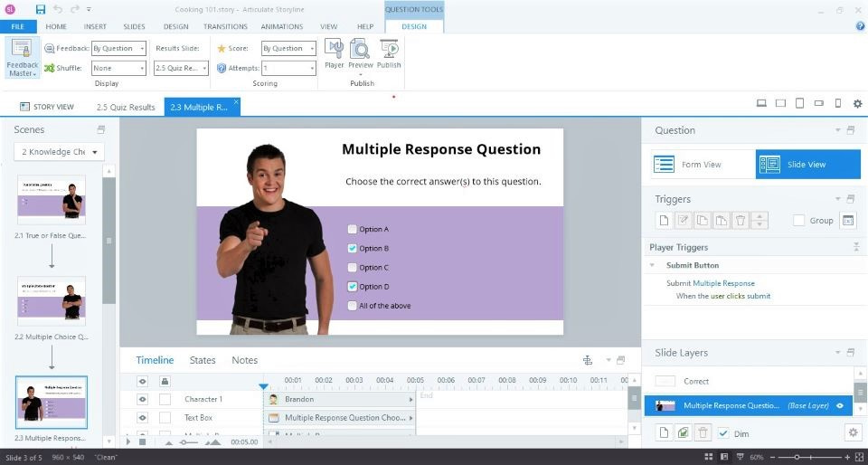Switch to tablet portrait preview
This screenshot has height=465, width=868.
point(799,103)
